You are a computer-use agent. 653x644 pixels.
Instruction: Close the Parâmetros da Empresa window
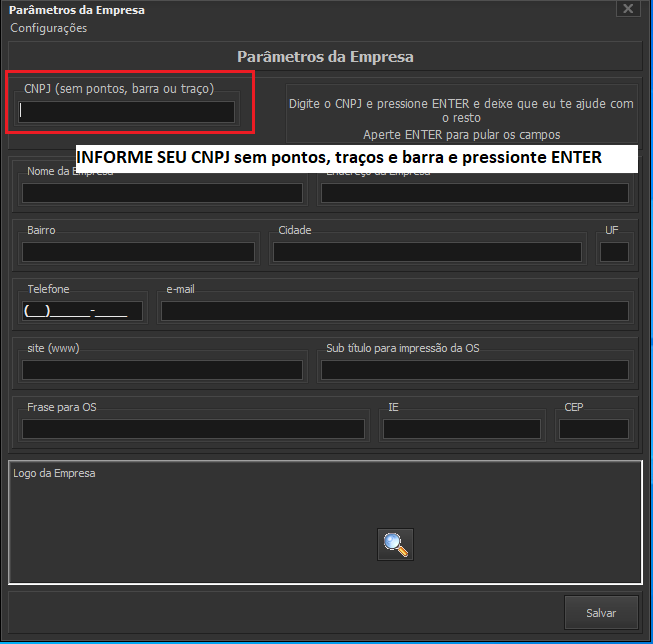click(627, 9)
